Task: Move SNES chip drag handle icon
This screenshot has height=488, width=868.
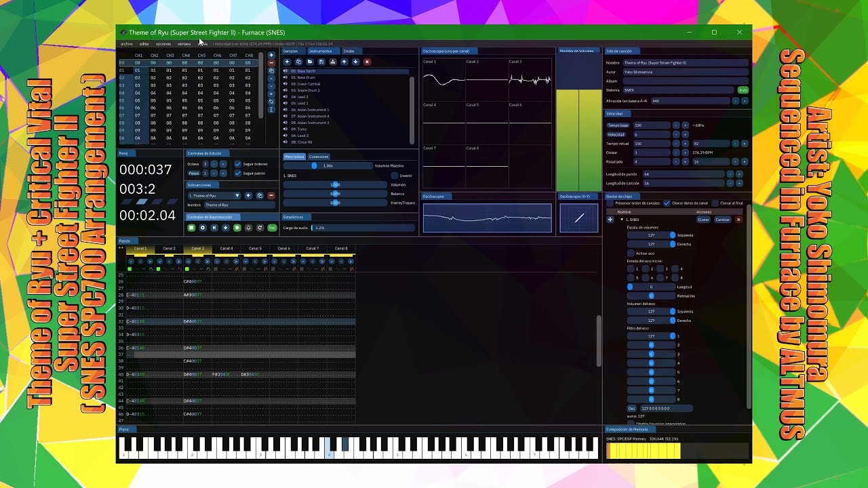Action: pyautogui.click(x=610, y=220)
